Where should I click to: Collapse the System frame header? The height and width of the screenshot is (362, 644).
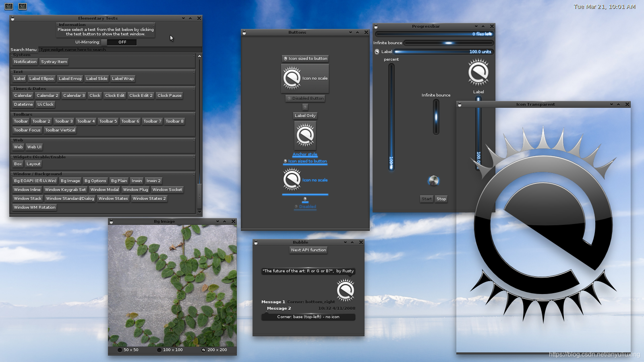[x=103, y=55]
